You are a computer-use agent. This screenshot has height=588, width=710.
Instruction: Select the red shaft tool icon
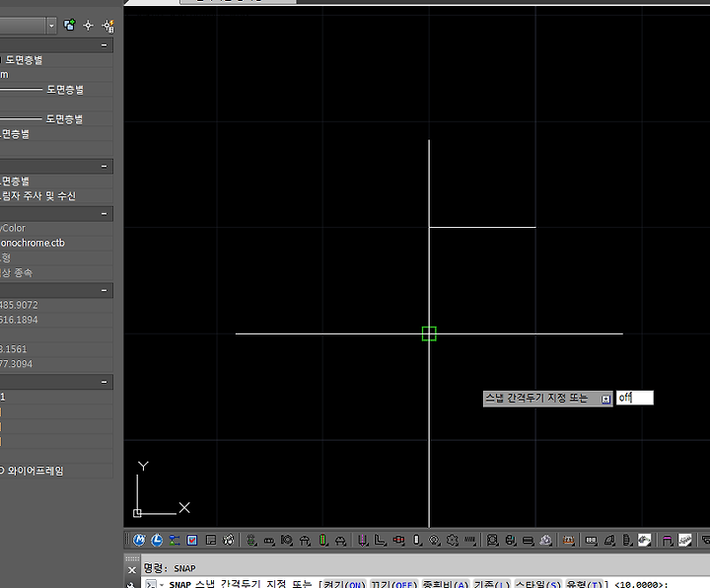tap(398, 540)
